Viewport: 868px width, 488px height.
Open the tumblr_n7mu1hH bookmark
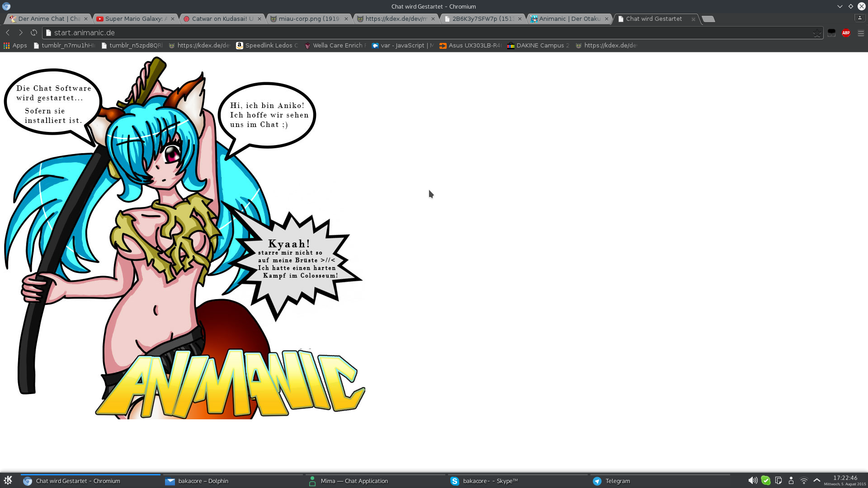click(65, 45)
